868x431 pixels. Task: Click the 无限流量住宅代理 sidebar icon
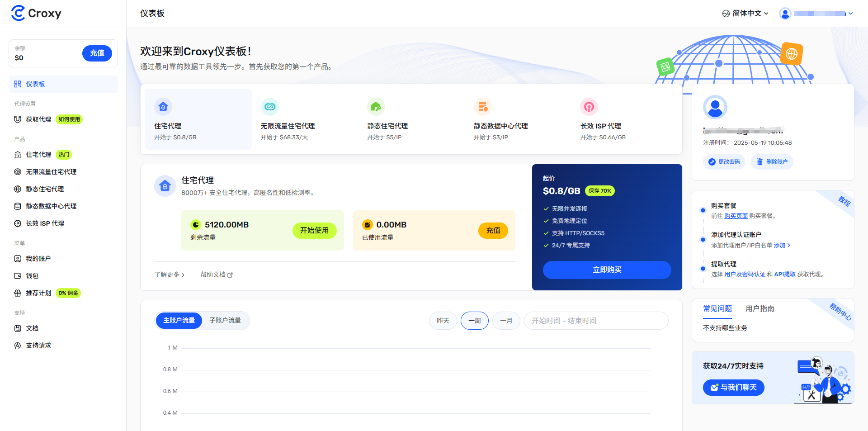point(18,172)
